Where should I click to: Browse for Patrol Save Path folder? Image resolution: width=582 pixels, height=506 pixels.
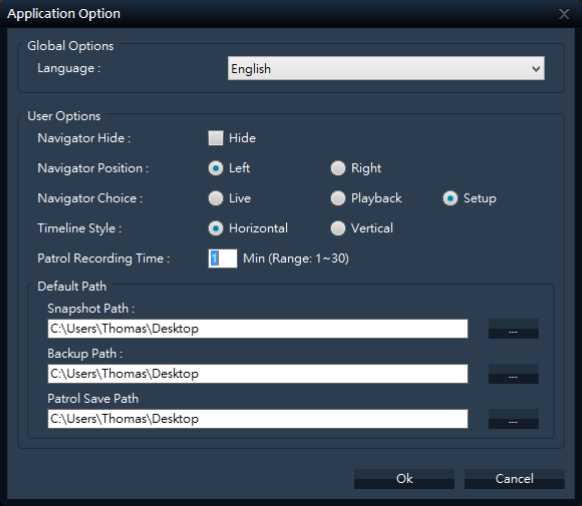pos(513,419)
